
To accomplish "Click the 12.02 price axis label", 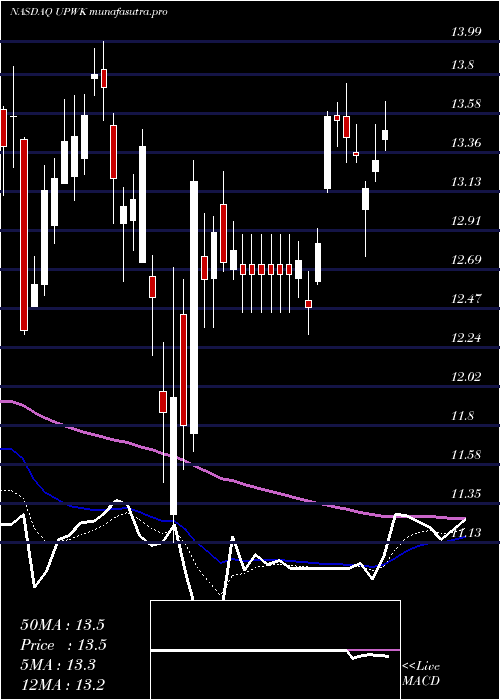I will (x=467, y=376).
